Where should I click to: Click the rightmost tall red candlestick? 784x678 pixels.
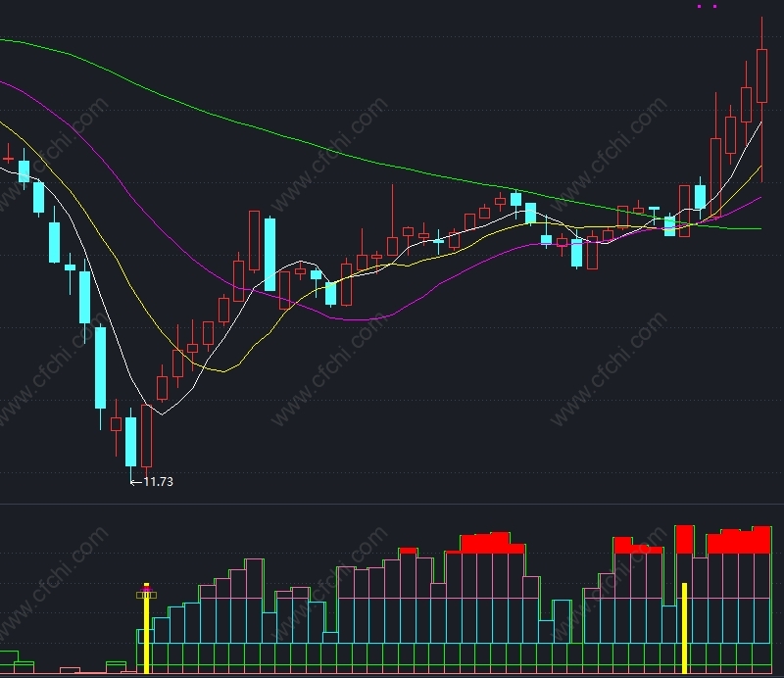pyautogui.click(x=762, y=100)
